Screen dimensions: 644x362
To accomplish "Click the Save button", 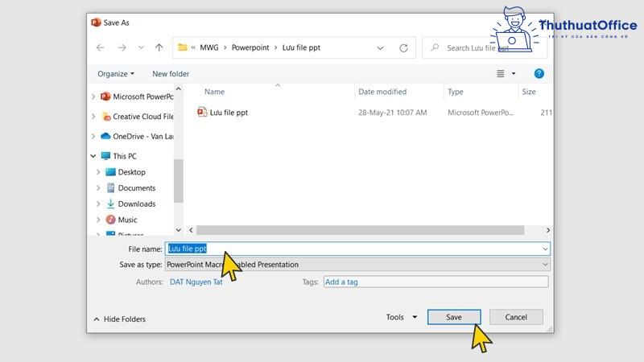I will (x=454, y=317).
